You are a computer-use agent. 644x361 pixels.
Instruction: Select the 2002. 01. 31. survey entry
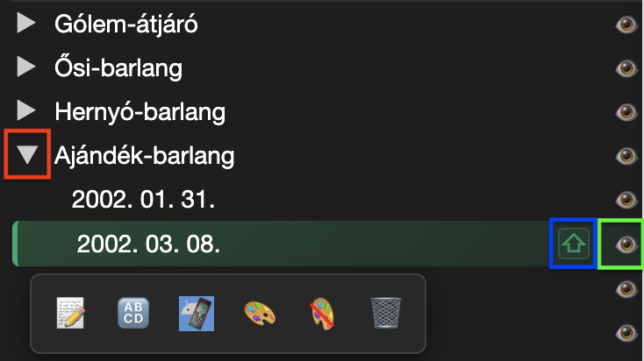click(x=143, y=200)
